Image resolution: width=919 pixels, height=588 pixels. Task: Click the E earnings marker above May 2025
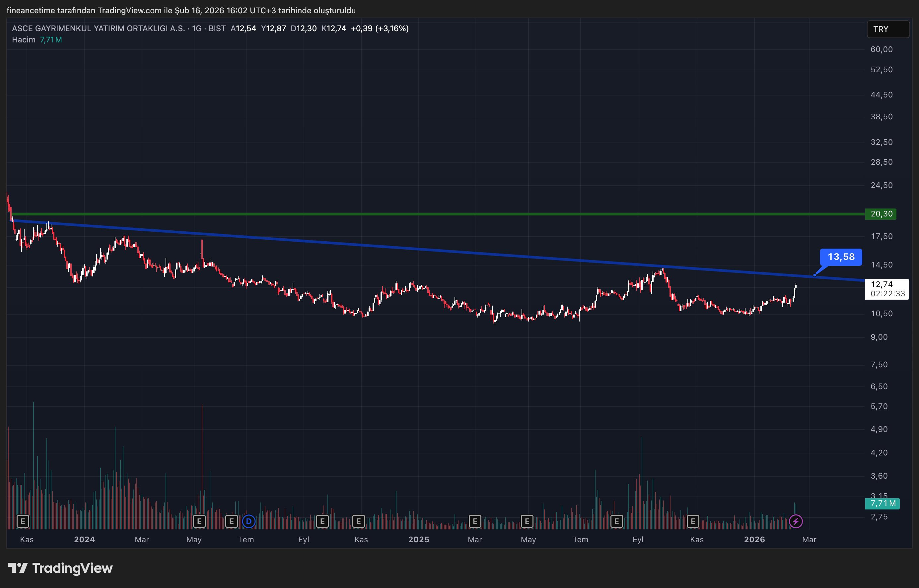tap(527, 521)
